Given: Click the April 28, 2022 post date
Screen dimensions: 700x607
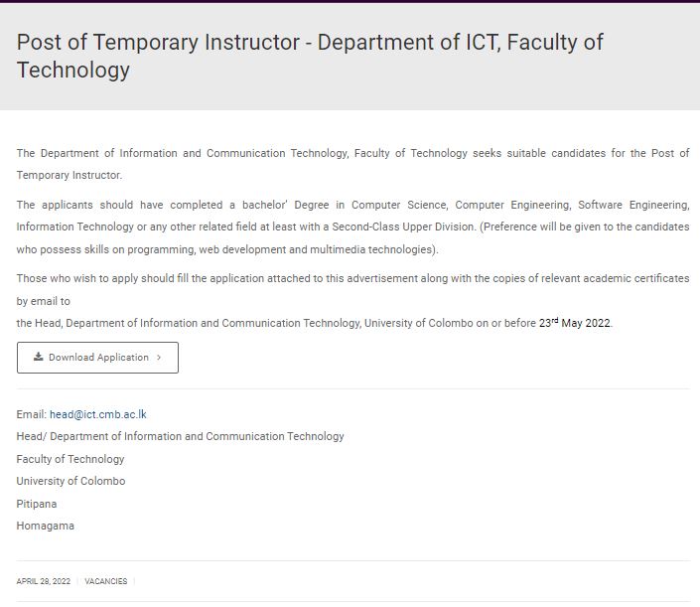Looking at the screenshot, I should click(x=44, y=581).
